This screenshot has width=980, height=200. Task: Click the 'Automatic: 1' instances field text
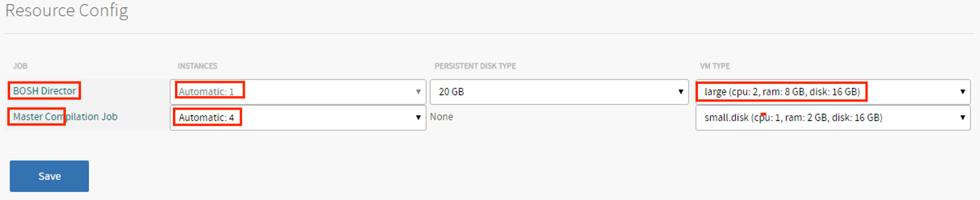pos(206,92)
